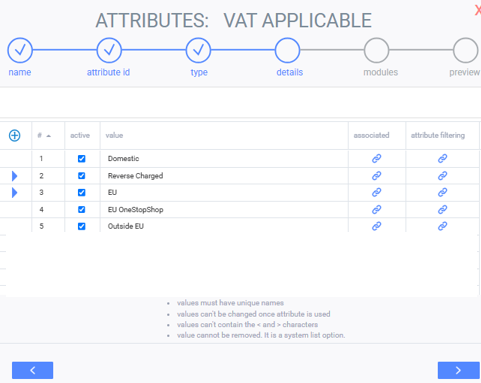Screen dimensions: 481x383
Task: Add a new value with plus icon
Action: tap(14, 135)
